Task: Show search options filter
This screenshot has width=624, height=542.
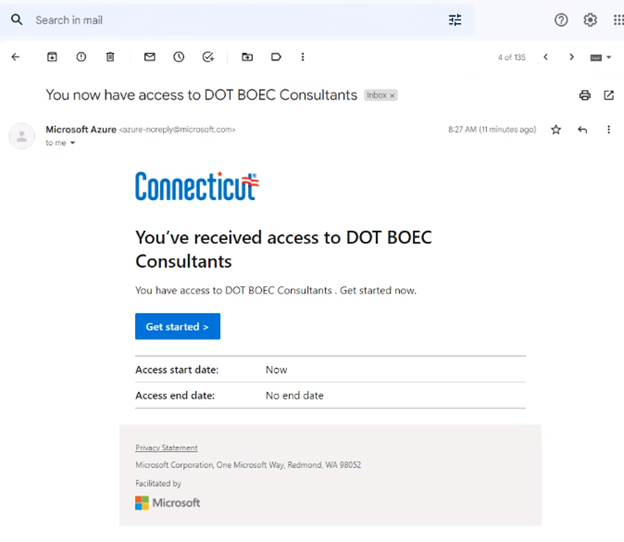Action: click(455, 20)
